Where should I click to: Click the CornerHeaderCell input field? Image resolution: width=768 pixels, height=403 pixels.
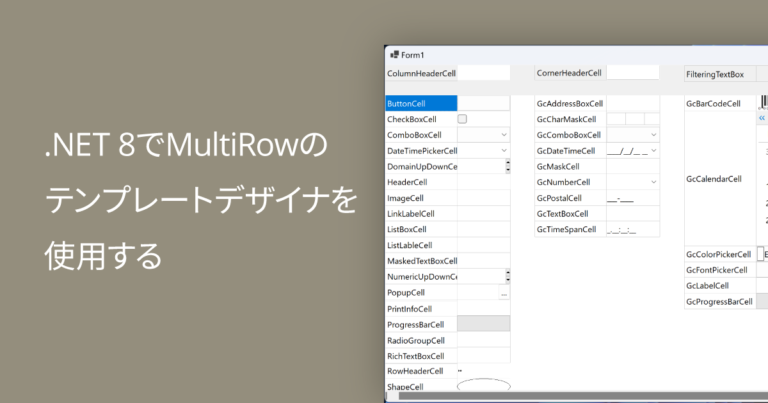point(633,72)
